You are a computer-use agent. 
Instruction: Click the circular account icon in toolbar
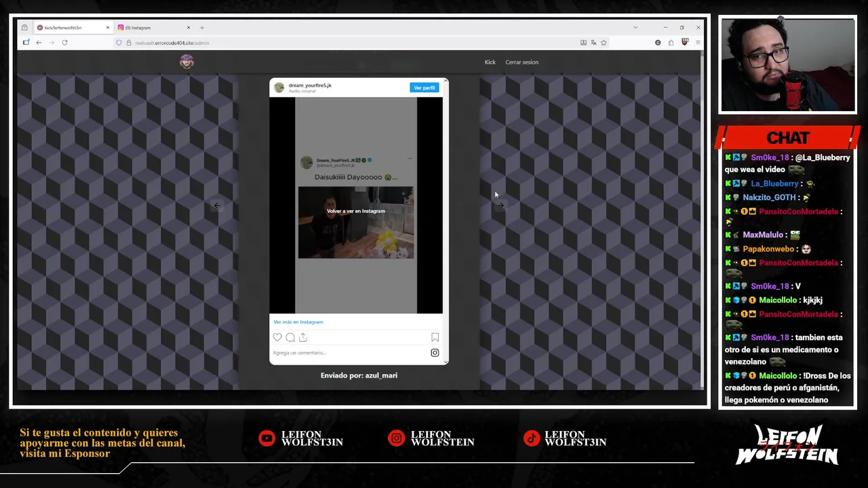point(658,43)
